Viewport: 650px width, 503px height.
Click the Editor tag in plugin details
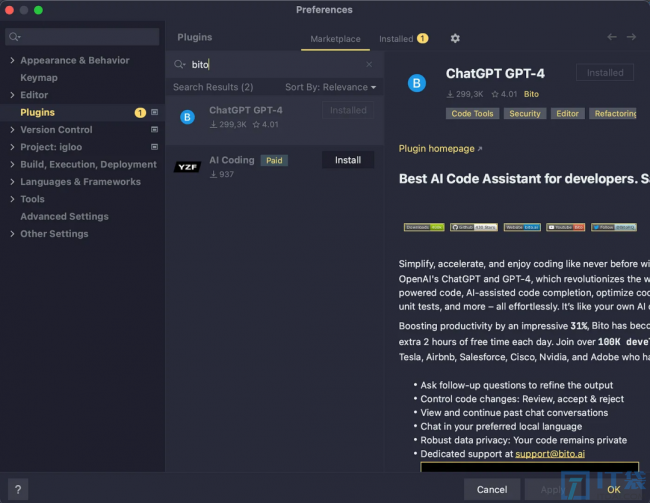[567, 114]
